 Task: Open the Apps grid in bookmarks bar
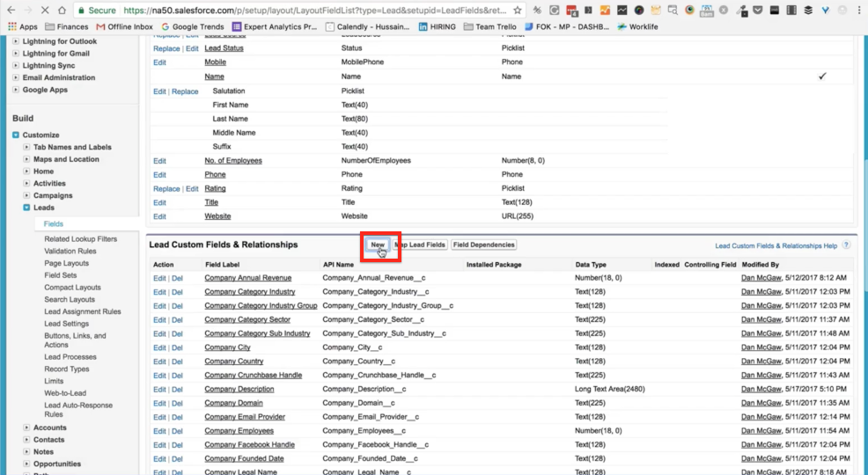pyautogui.click(x=23, y=26)
